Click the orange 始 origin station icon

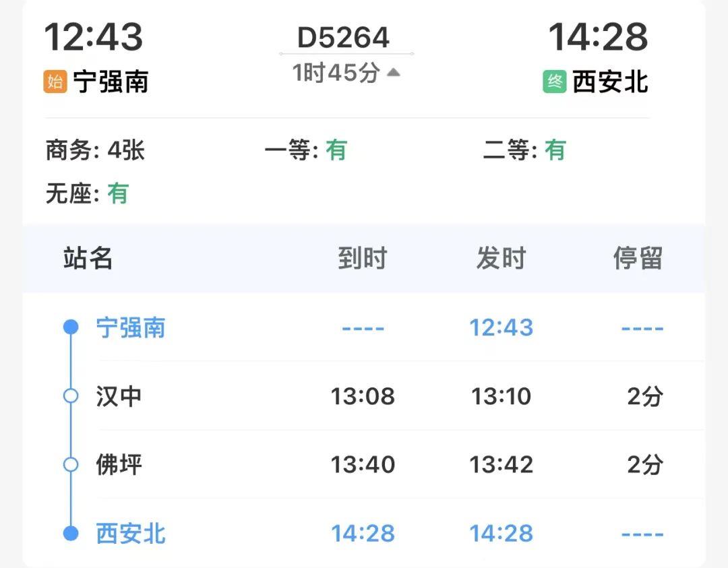(x=55, y=82)
